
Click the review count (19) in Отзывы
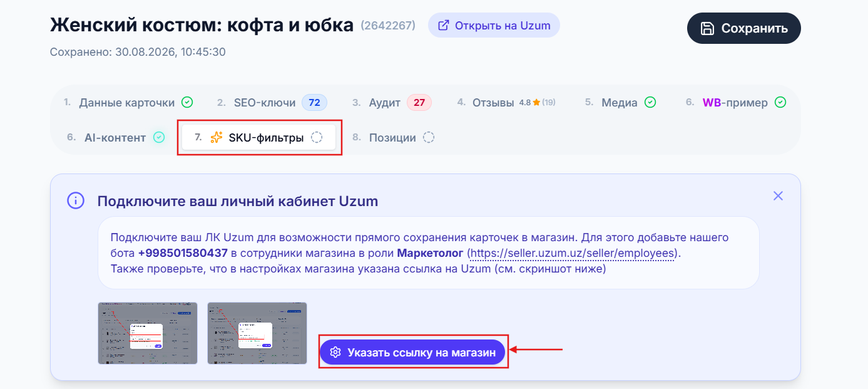click(x=549, y=102)
